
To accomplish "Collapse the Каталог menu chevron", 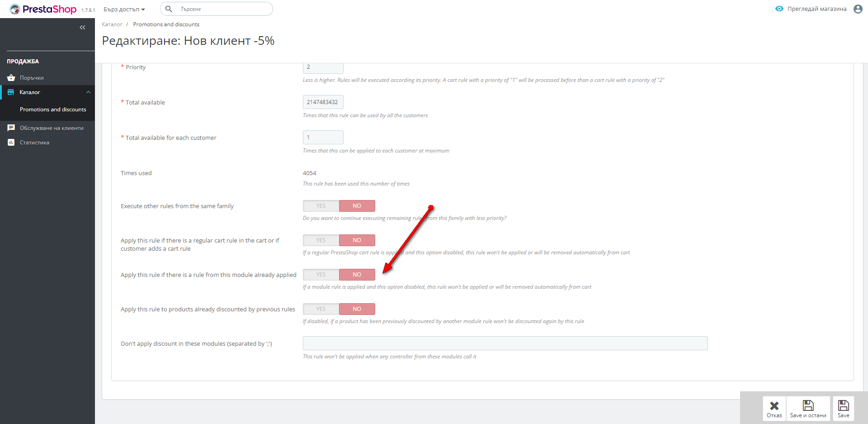I will 88,92.
